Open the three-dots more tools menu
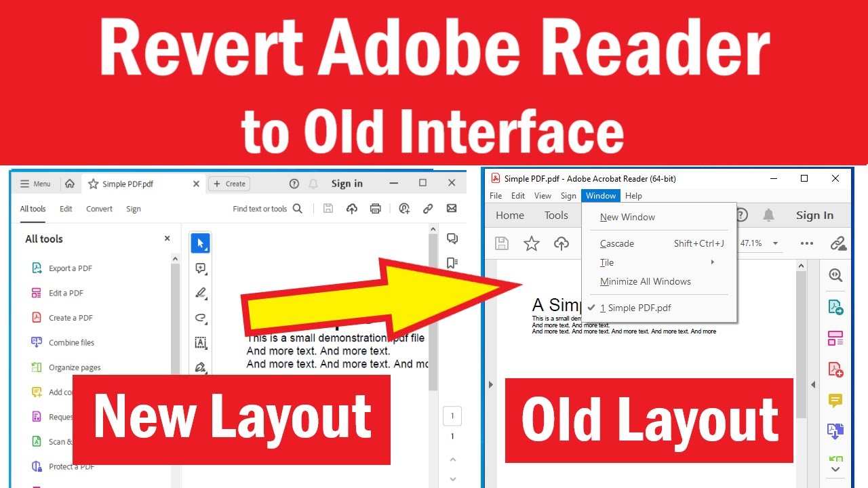The image size is (868, 488). (x=806, y=243)
